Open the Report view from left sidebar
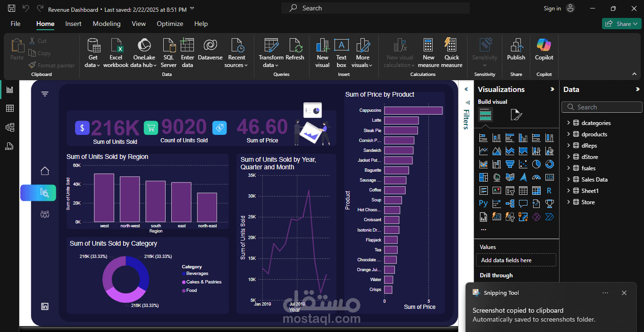The height and width of the screenshot is (332, 644). [9, 90]
